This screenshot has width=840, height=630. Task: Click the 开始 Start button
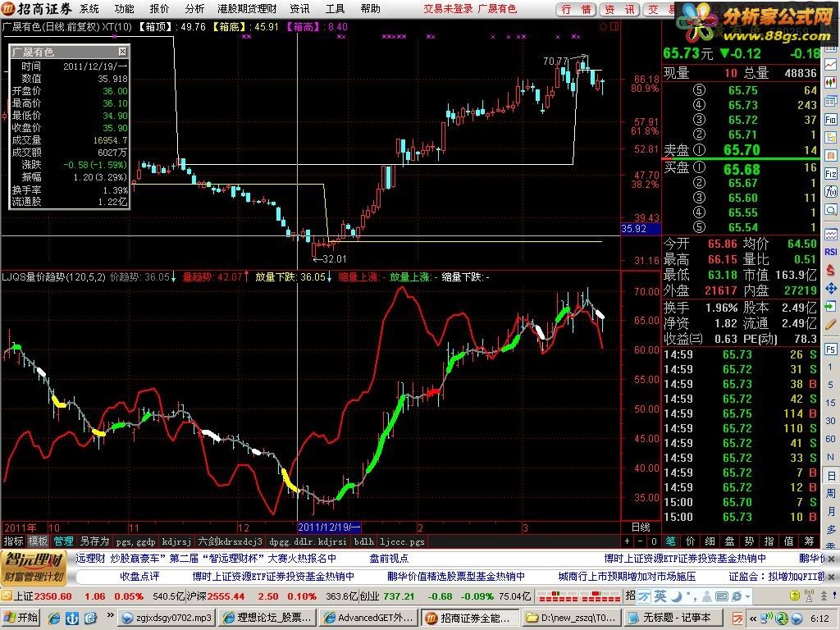(x=21, y=618)
